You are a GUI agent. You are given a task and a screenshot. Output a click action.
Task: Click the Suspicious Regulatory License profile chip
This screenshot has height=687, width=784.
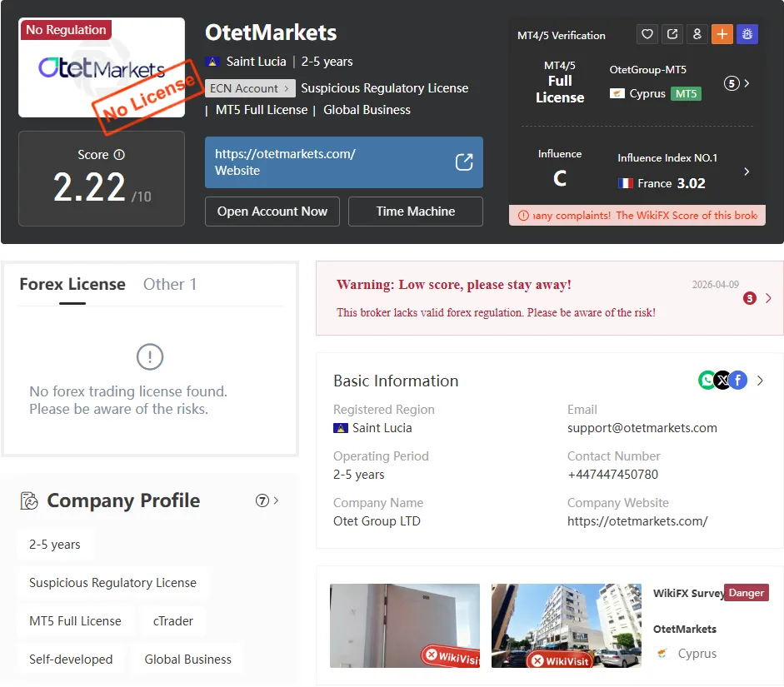113,583
